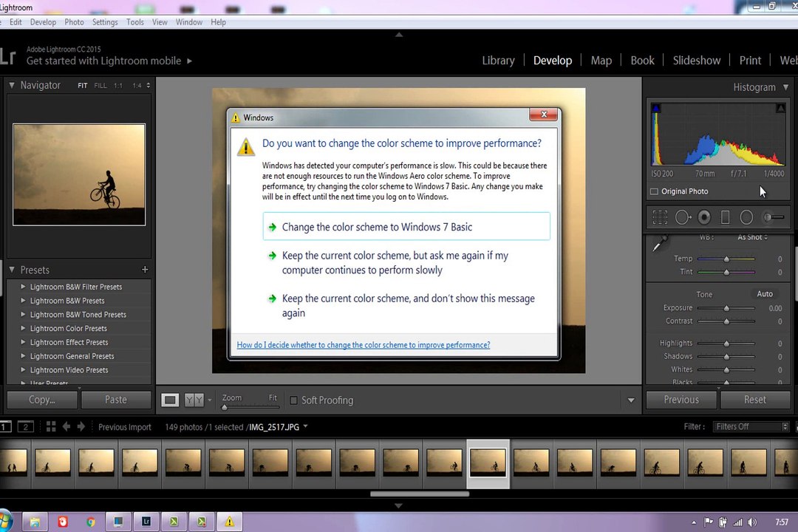Select the Spot Removal tool
This screenshot has height=532, width=798.
pyautogui.click(x=683, y=217)
